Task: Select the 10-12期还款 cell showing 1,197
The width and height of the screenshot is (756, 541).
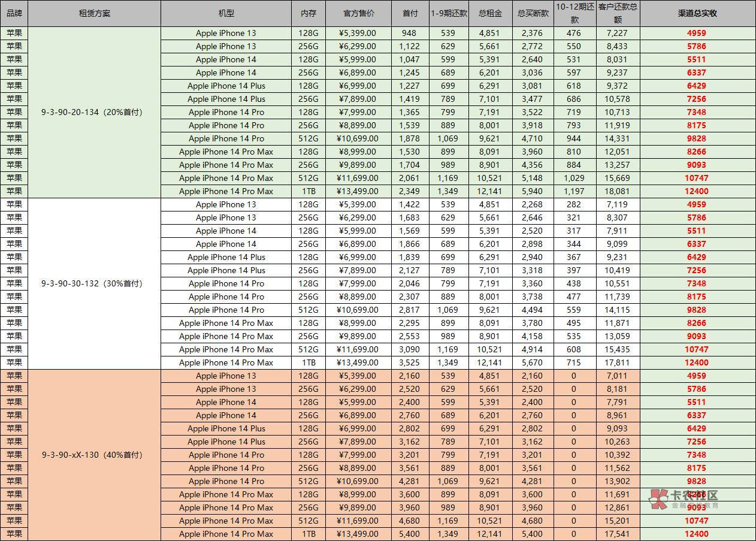Action: click(x=573, y=191)
